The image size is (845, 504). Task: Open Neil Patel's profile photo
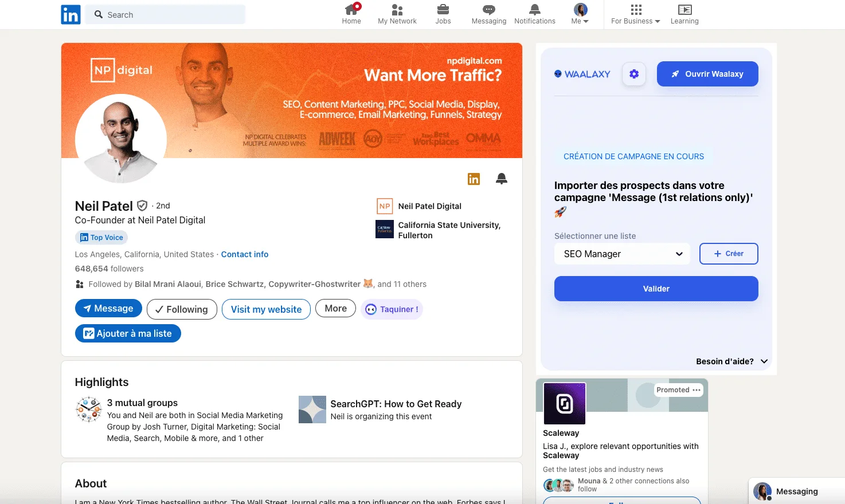pyautogui.click(x=121, y=139)
